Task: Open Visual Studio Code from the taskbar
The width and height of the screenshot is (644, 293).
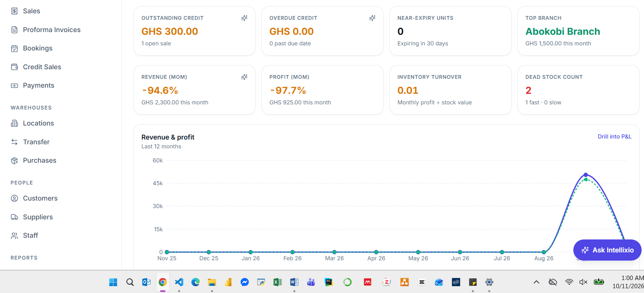Action: pyautogui.click(x=179, y=282)
